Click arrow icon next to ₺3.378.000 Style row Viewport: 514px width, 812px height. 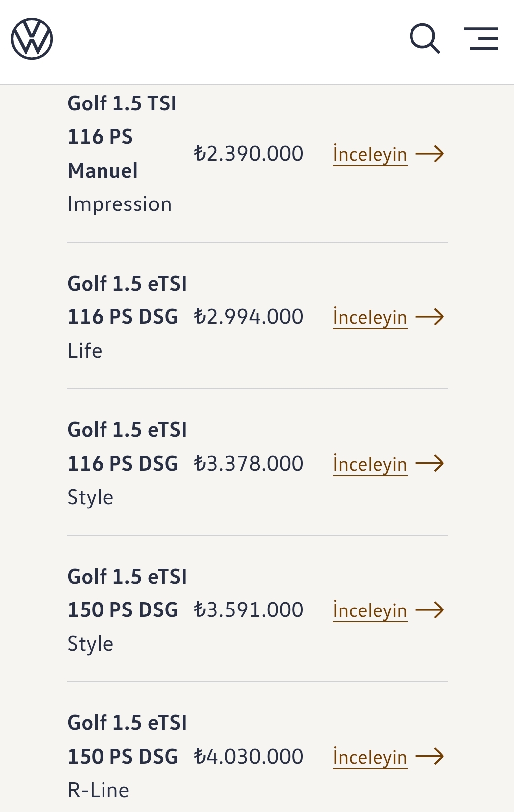tap(430, 463)
